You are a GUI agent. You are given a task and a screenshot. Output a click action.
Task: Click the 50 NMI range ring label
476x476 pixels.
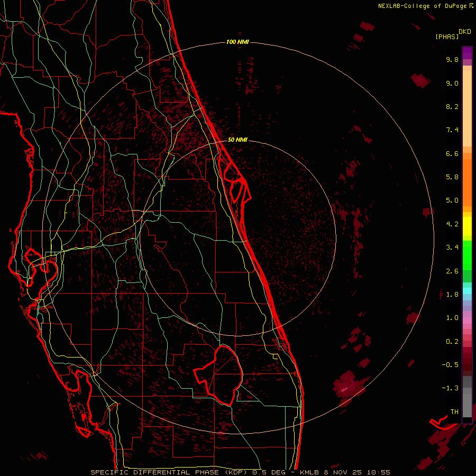237,140
